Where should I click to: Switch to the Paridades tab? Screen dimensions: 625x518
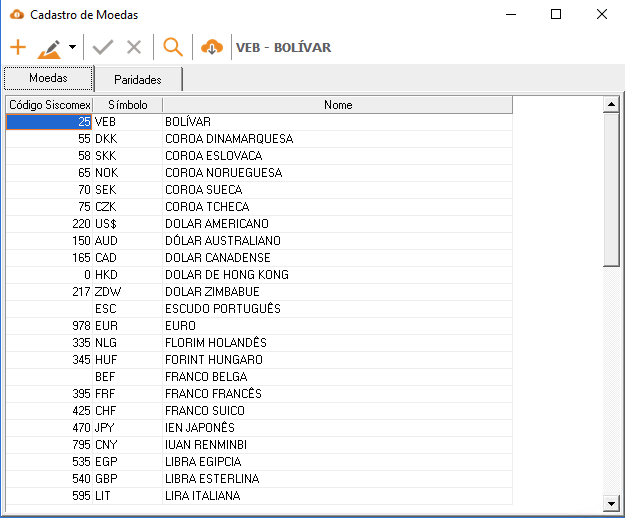click(x=138, y=79)
